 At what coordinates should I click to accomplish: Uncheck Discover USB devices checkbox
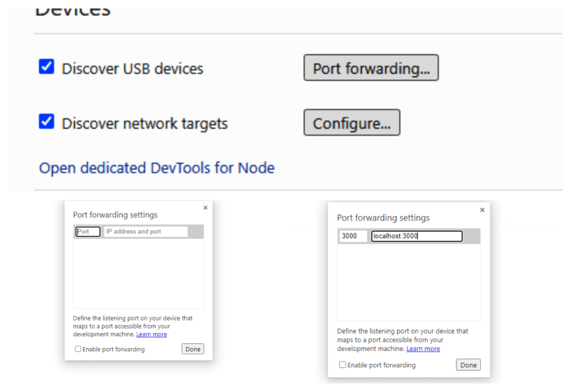pyautogui.click(x=47, y=67)
